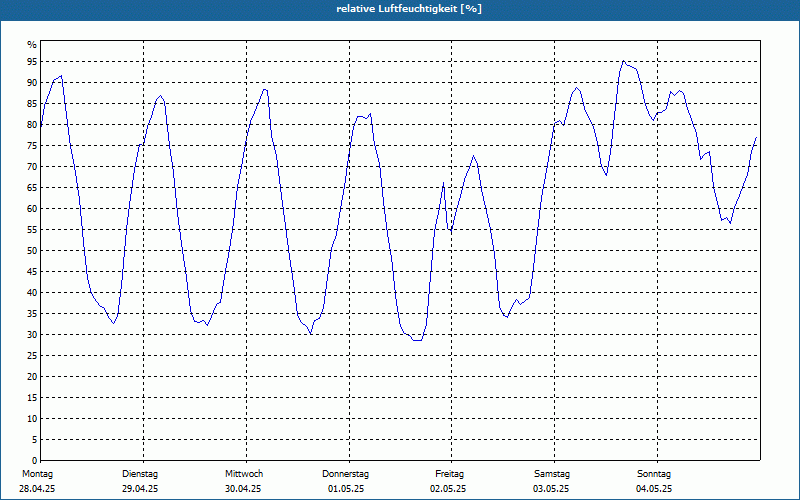Click the y-axis value 70
Image resolution: width=800 pixels, height=500 pixels.
(x=32, y=166)
